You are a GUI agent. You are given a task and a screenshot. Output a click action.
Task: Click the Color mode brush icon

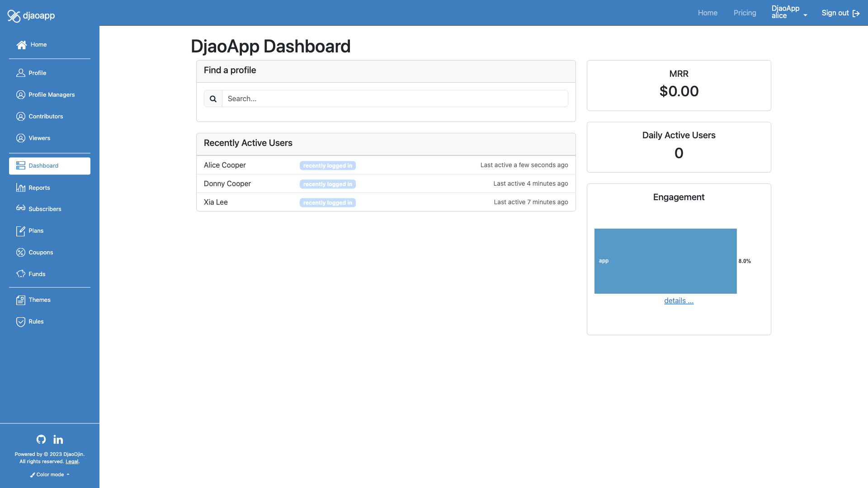point(33,475)
